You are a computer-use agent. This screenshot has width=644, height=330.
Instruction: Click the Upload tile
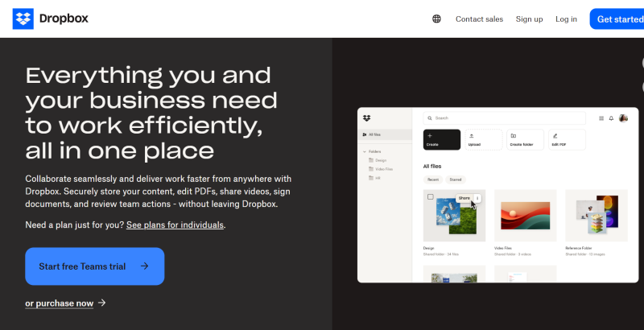[x=484, y=139]
